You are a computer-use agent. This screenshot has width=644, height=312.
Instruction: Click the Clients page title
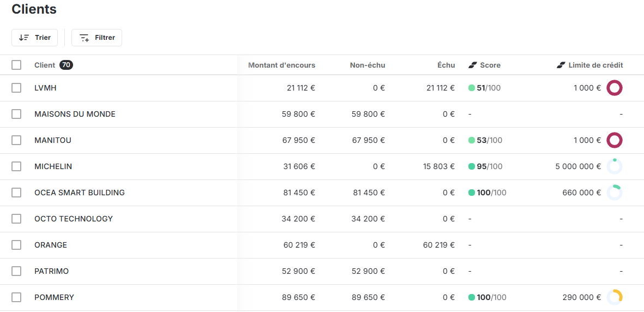click(34, 9)
